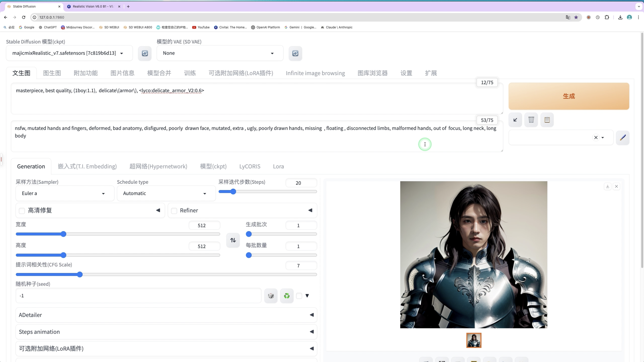Refresh the SD VAE list
Image resolution: width=644 pixels, height=362 pixels.
pos(295,53)
